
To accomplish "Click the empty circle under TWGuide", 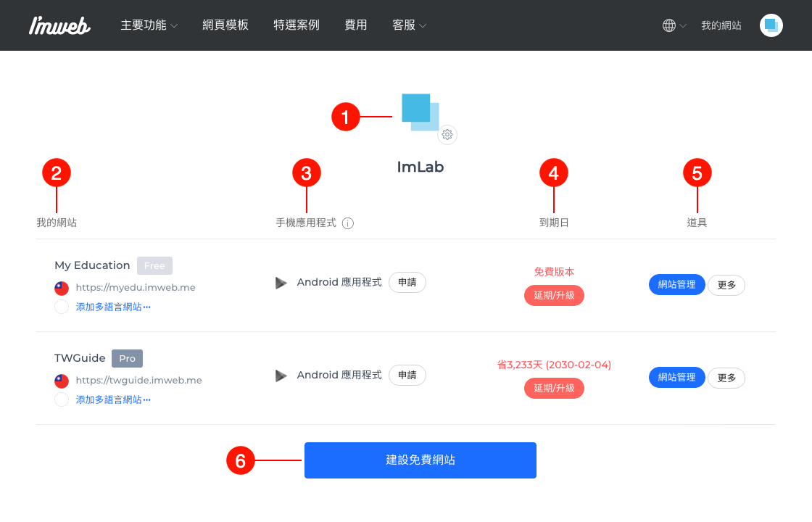I will [x=62, y=399].
